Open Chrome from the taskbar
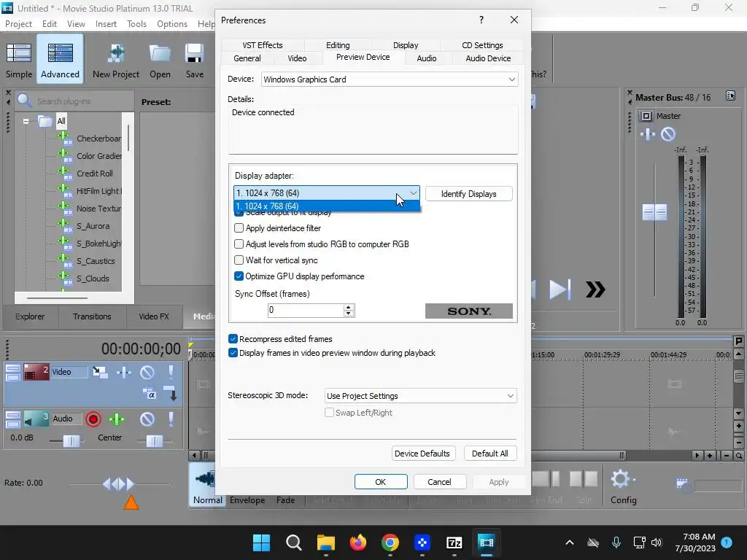The height and width of the screenshot is (560, 747). pos(390,542)
